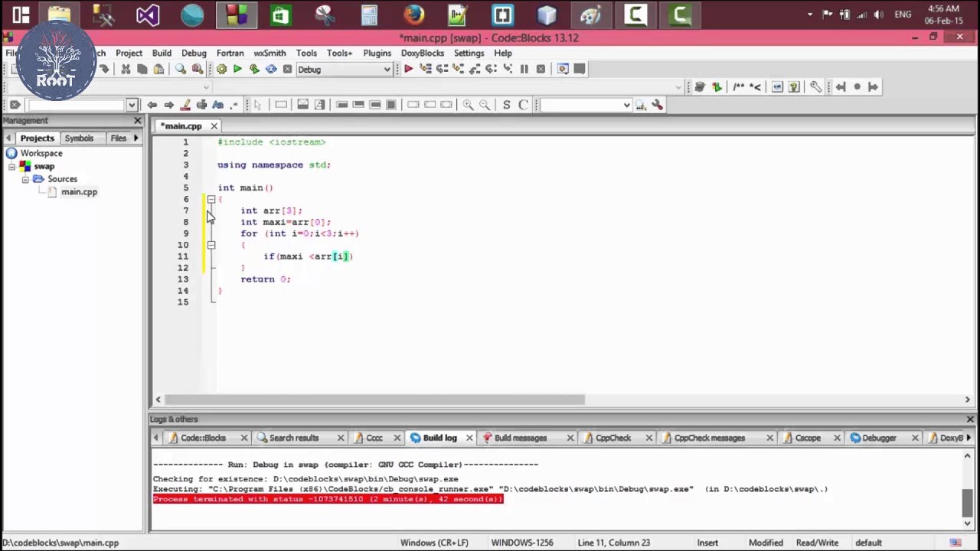The height and width of the screenshot is (551, 980).
Task: Jump forward with the right arrow icon
Action: (x=168, y=105)
